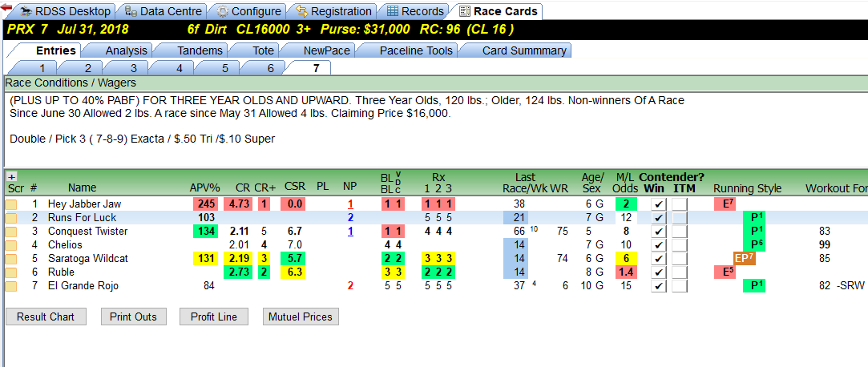
Task: Click the M/L Odds column header
Action: [626, 183]
